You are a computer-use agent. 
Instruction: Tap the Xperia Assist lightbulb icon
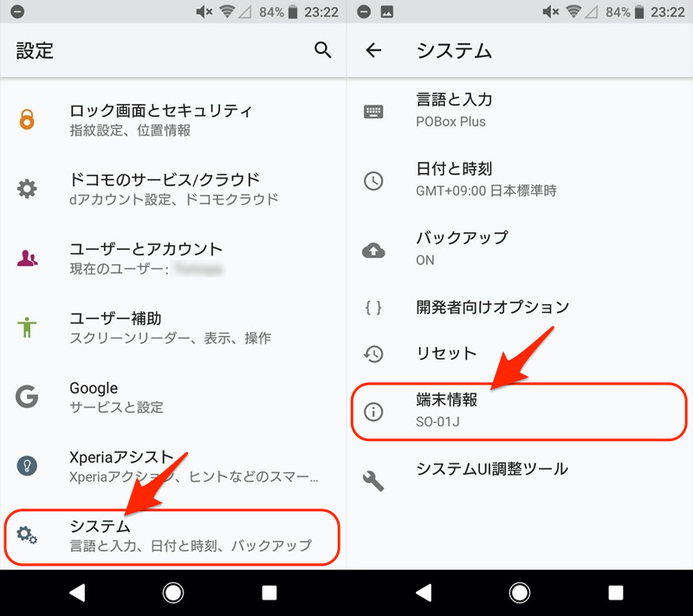(27, 465)
